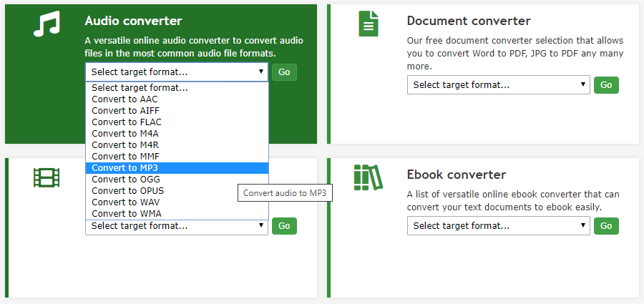This screenshot has width=644, height=304.
Task: Select Convert to AAC option
Action: click(177, 99)
